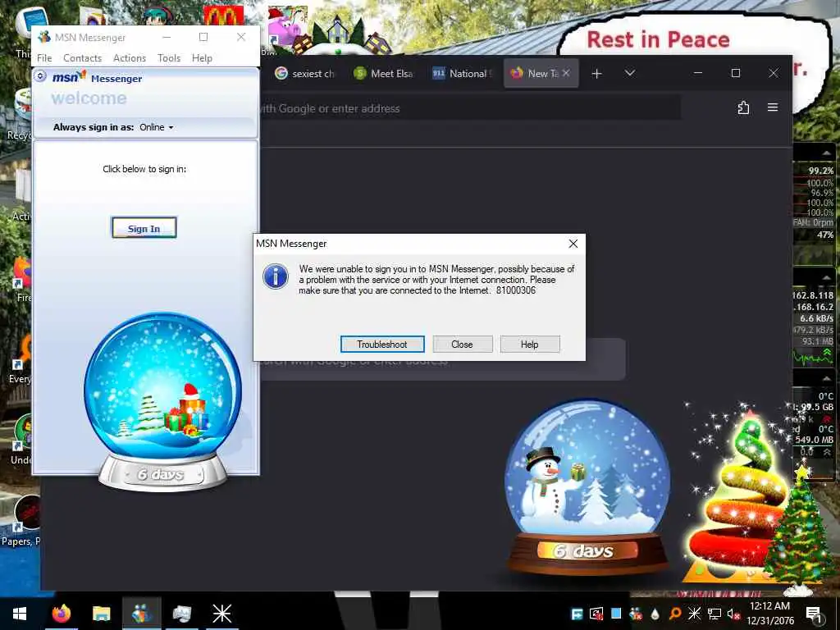Click the green favicon on the 'Meet Elsa' tab
Screen dimensions: 840x630
point(359,73)
